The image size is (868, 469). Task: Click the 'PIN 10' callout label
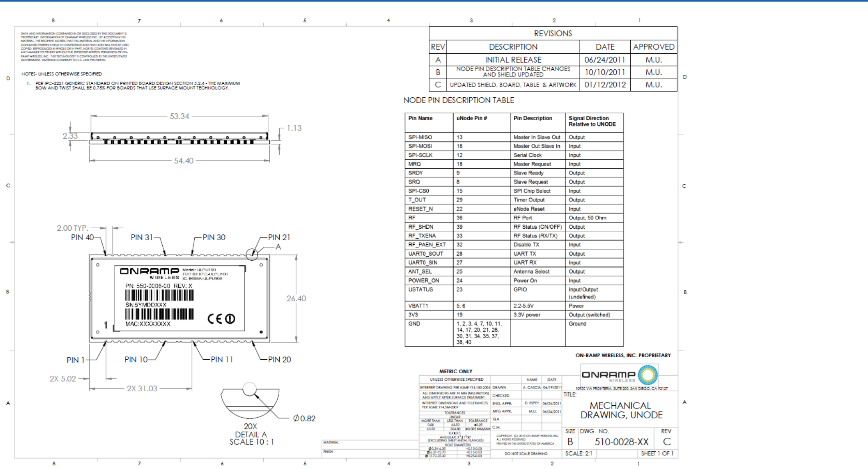pyautogui.click(x=136, y=359)
